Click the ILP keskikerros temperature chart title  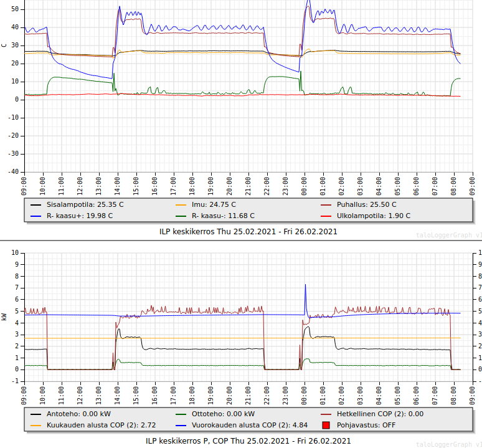pos(248,231)
